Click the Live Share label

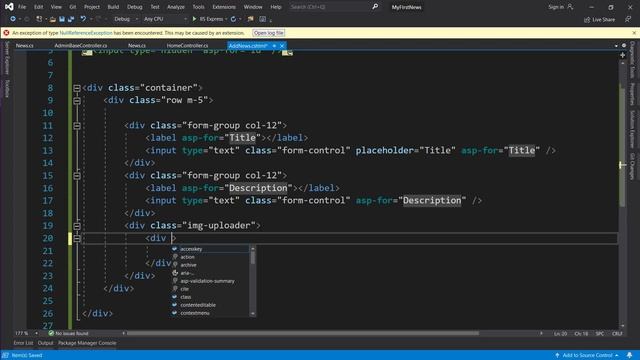[x=603, y=20]
